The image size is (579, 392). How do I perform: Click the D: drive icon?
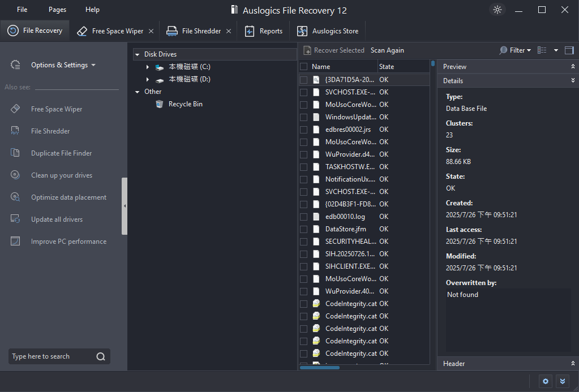tap(160, 80)
